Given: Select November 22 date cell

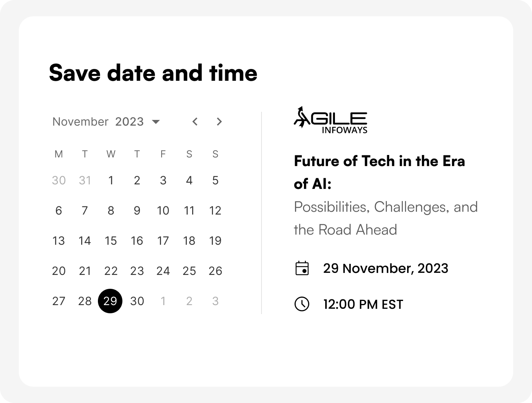Looking at the screenshot, I should (111, 271).
